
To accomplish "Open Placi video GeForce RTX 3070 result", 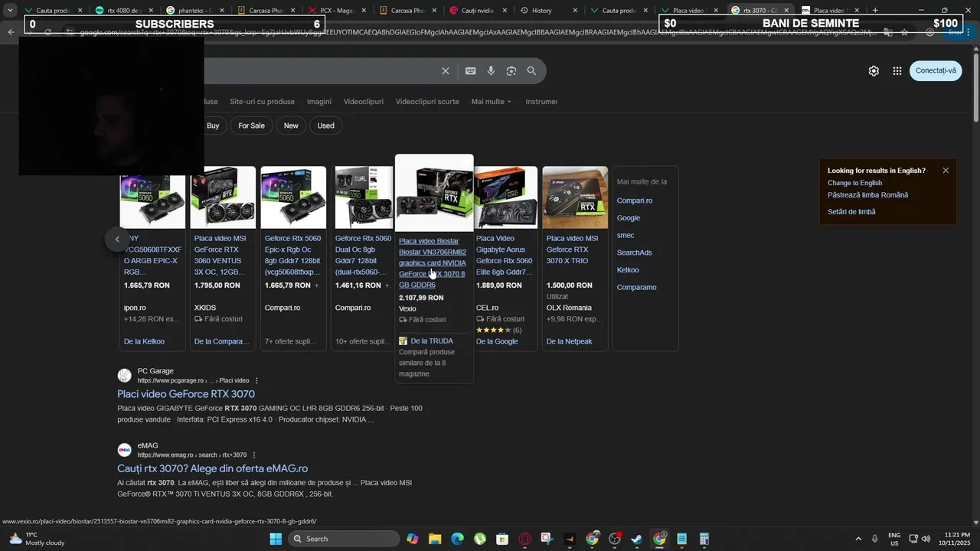I will coord(186,394).
